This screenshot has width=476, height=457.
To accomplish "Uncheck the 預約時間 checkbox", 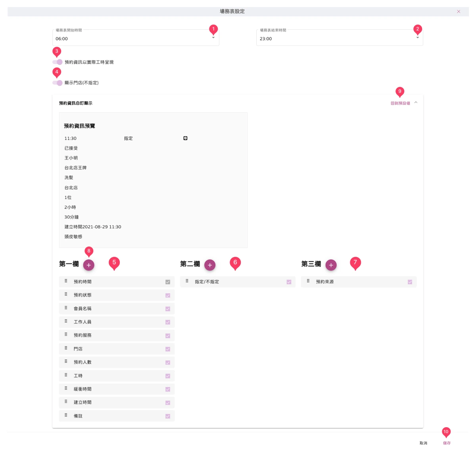I will click(x=168, y=282).
